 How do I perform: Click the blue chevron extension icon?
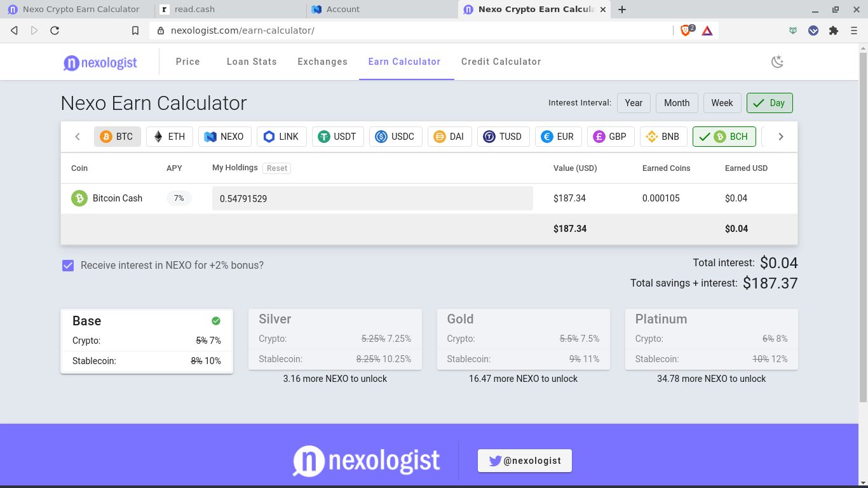(x=813, y=30)
